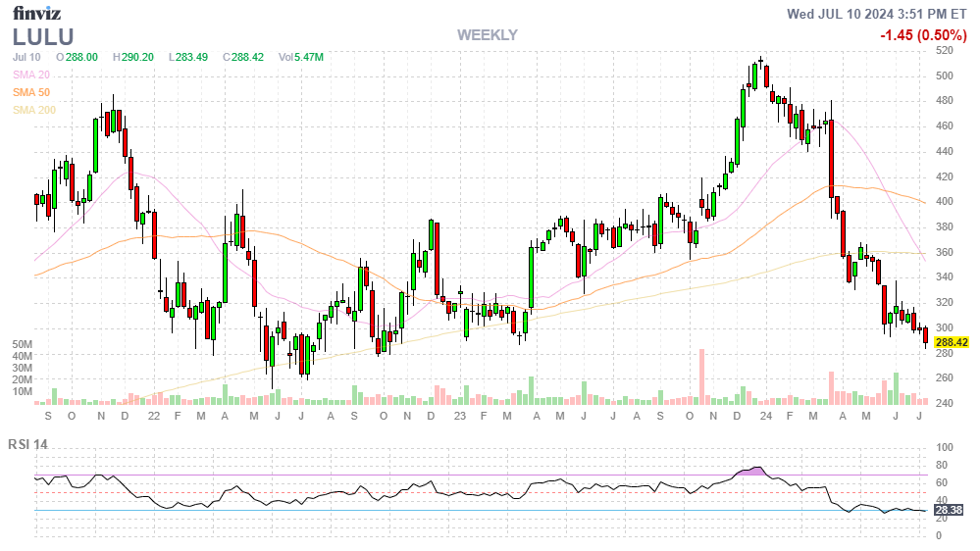Image resolution: width=980 pixels, height=551 pixels.
Task: Click the purple shaded RSI overbought area
Action: click(x=753, y=472)
